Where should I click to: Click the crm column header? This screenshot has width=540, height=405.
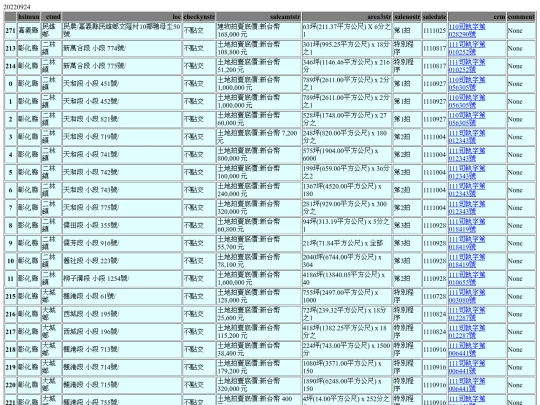click(477, 17)
